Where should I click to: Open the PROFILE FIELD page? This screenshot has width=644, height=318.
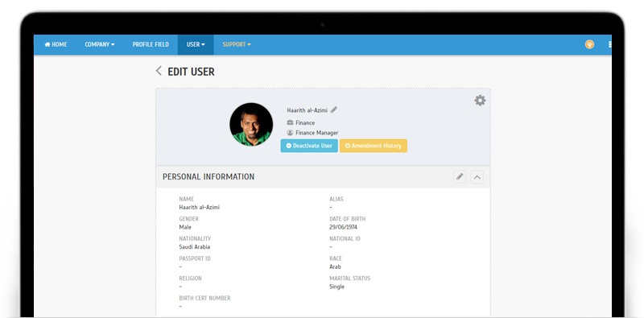[151, 44]
